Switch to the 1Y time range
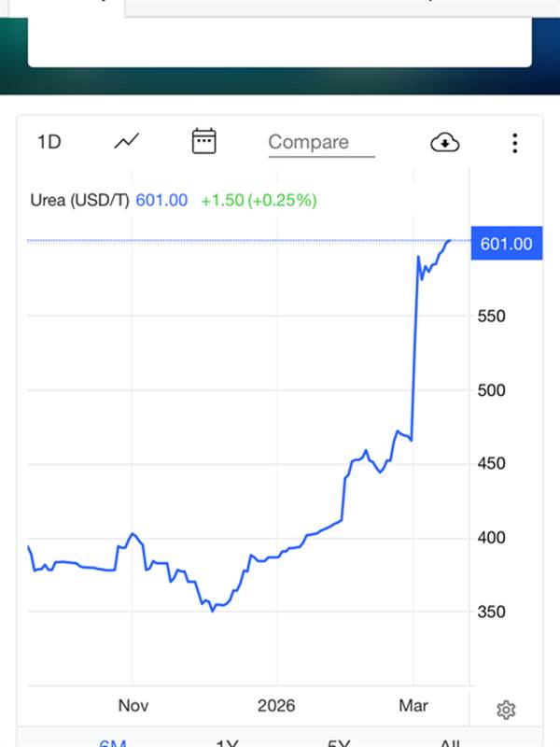This screenshot has width=560, height=747. tap(227, 742)
